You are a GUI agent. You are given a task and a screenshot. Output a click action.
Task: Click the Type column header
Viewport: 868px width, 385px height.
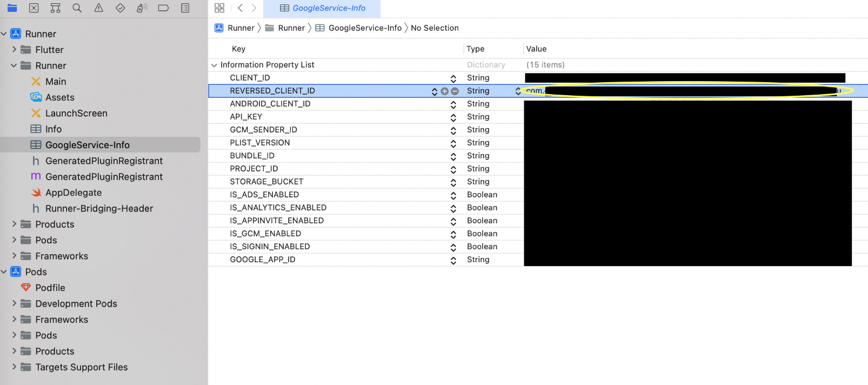(476, 49)
